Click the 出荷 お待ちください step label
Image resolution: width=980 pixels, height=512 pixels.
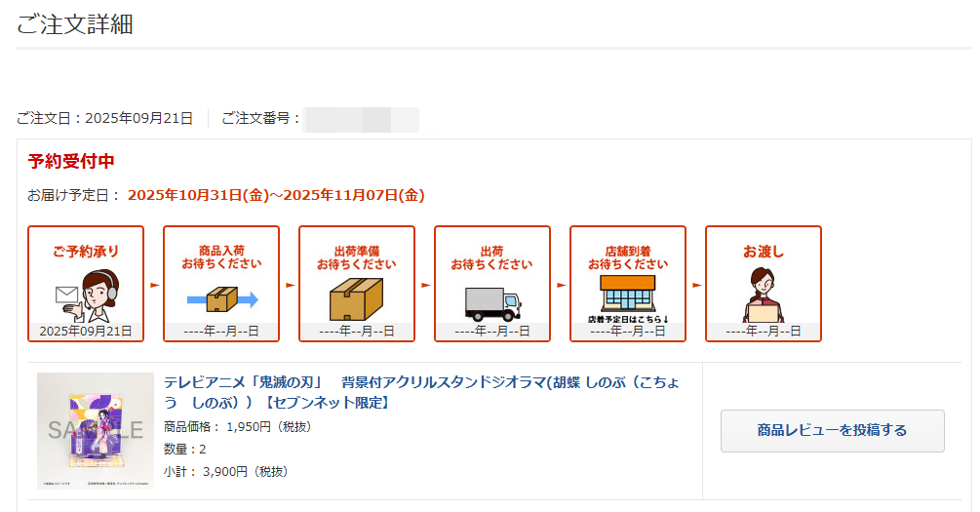tap(492, 257)
